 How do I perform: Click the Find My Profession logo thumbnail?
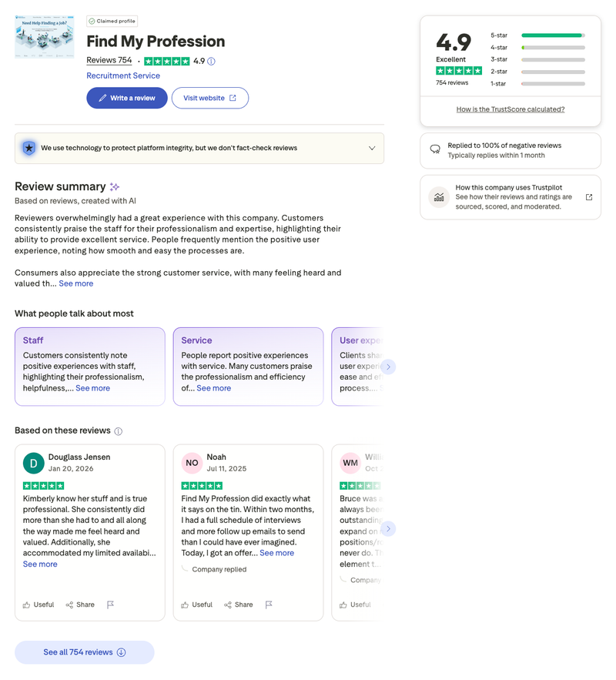pos(44,36)
